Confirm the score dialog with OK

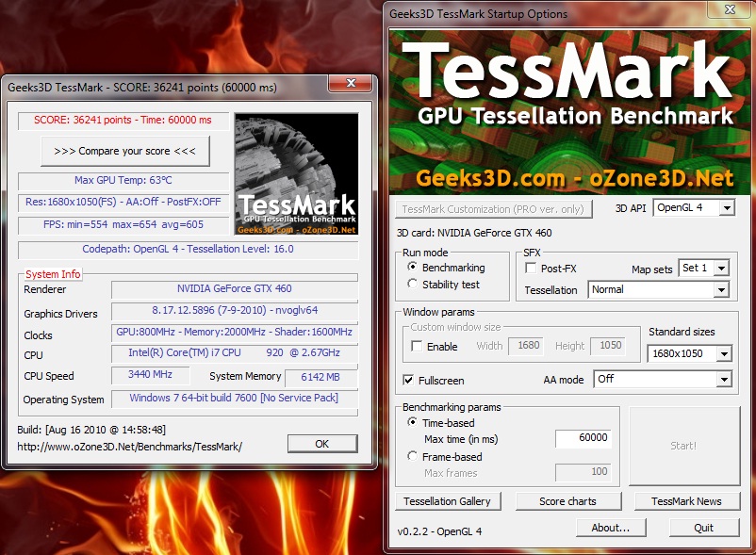tap(322, 444)
